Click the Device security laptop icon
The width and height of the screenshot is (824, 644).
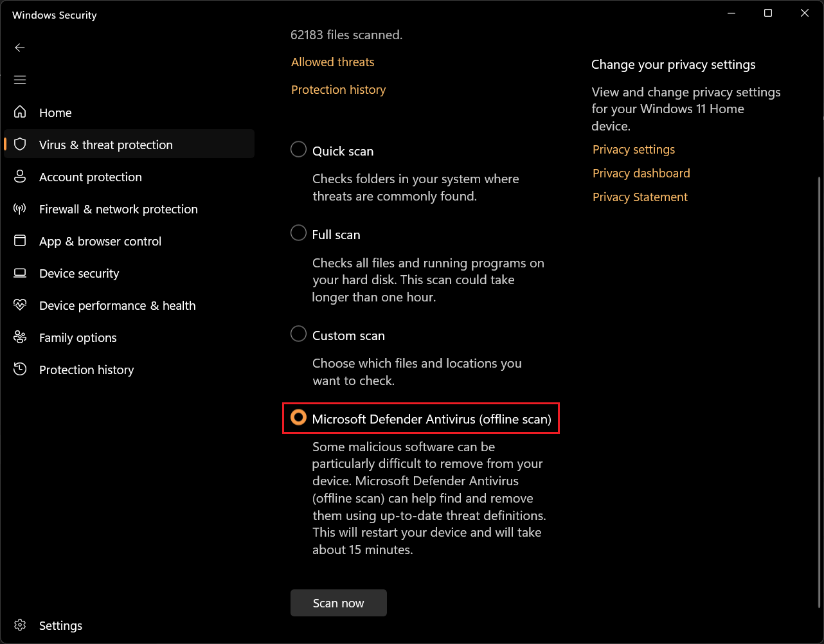(x=20, y=273)
